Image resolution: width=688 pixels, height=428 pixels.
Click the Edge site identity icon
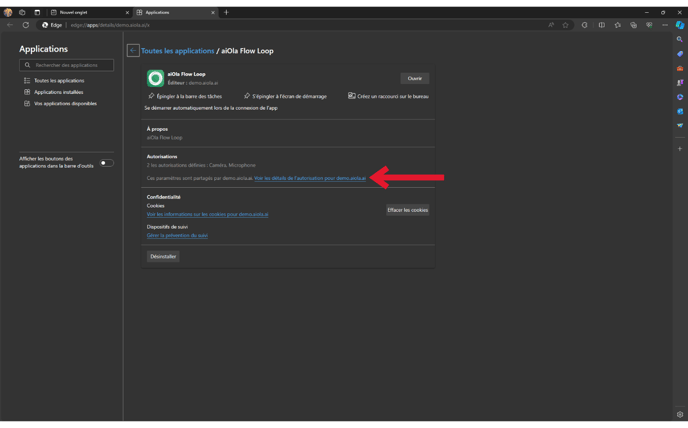coord(52,25)
